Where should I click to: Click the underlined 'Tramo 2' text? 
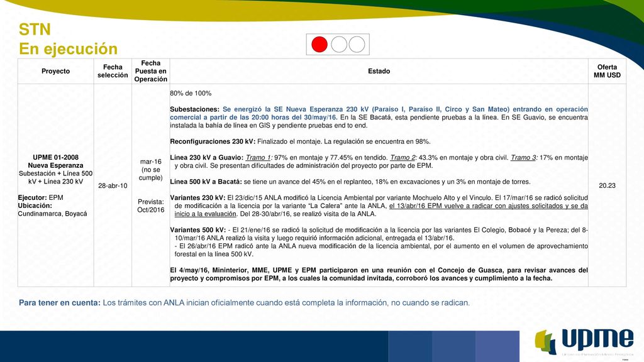pyautogui.click(x=402, y=157)
